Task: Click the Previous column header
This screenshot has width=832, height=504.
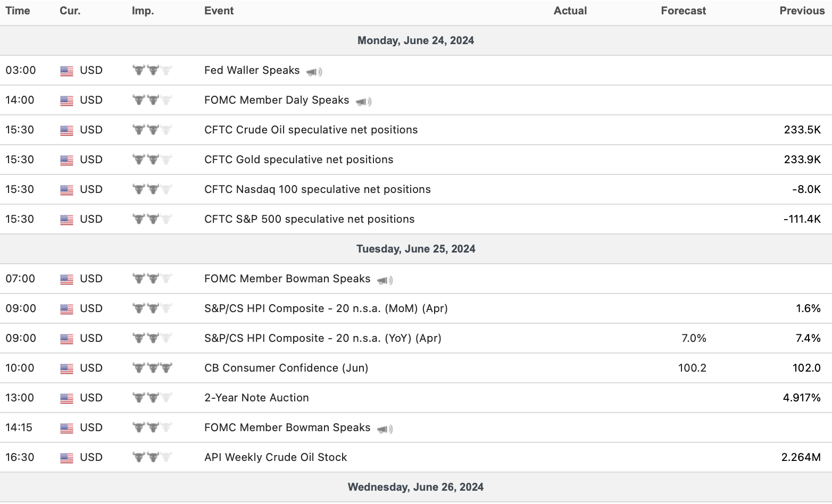Action: coord(802,11)
